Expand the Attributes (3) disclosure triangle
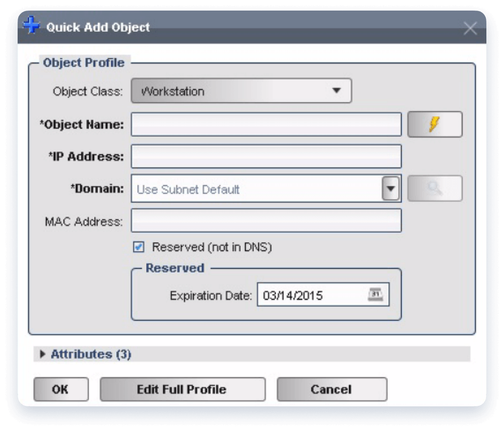This screenshot has width=504, height=431. (x=42, y=354)
